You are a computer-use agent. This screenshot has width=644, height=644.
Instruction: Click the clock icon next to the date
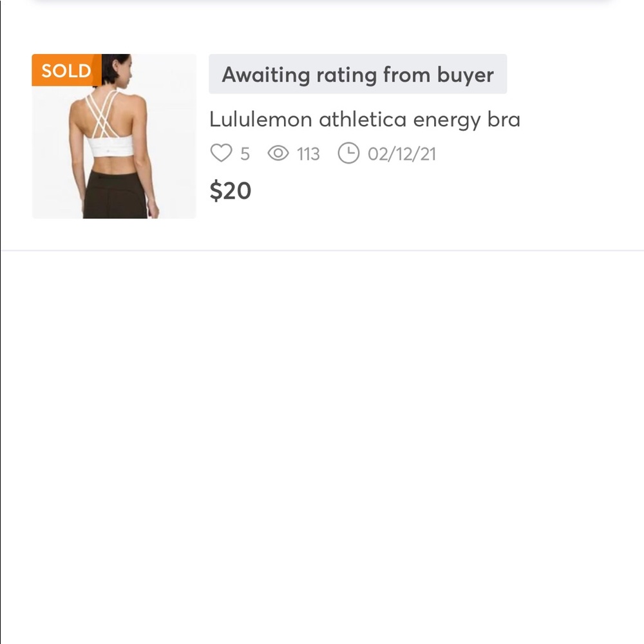tap(348, 153)
